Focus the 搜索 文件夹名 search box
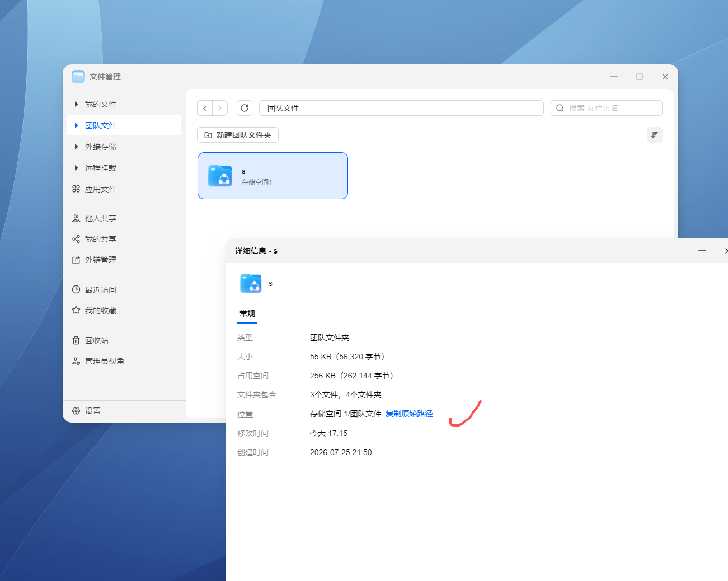Viewport: 728px width, 581px height. click(607, 108)
